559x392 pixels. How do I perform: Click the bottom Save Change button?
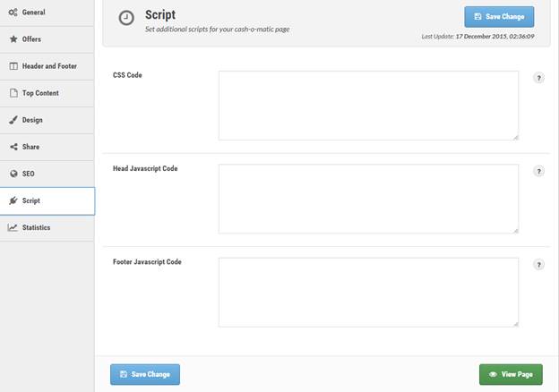pos(145,374)
